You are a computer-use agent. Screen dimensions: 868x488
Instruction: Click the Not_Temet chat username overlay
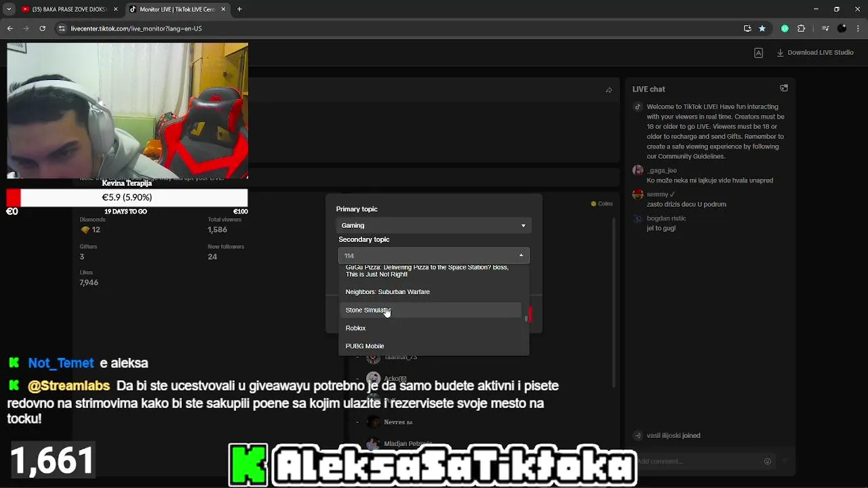tap(61, 363)
